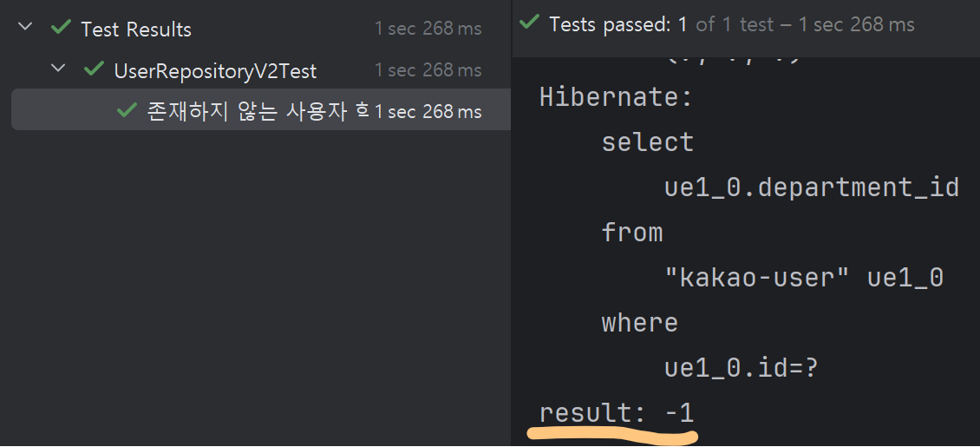Click the select keyword in console

(648, 142)
